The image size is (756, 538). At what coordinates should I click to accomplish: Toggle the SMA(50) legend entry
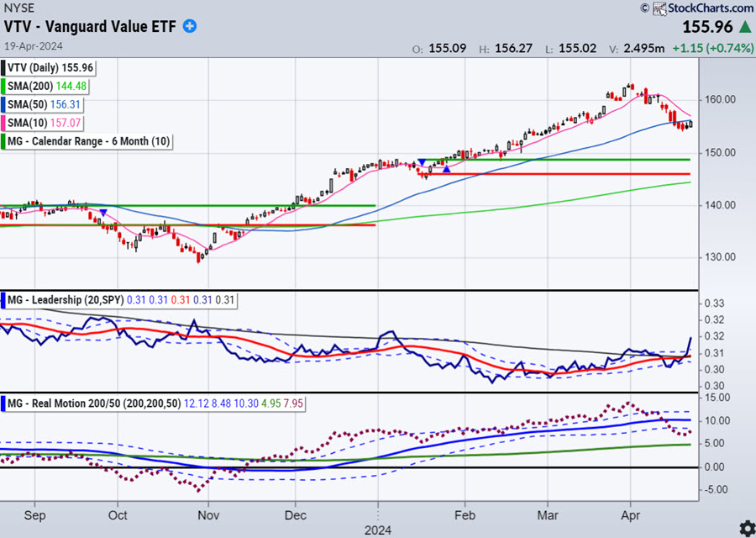(x=46, y=104)
